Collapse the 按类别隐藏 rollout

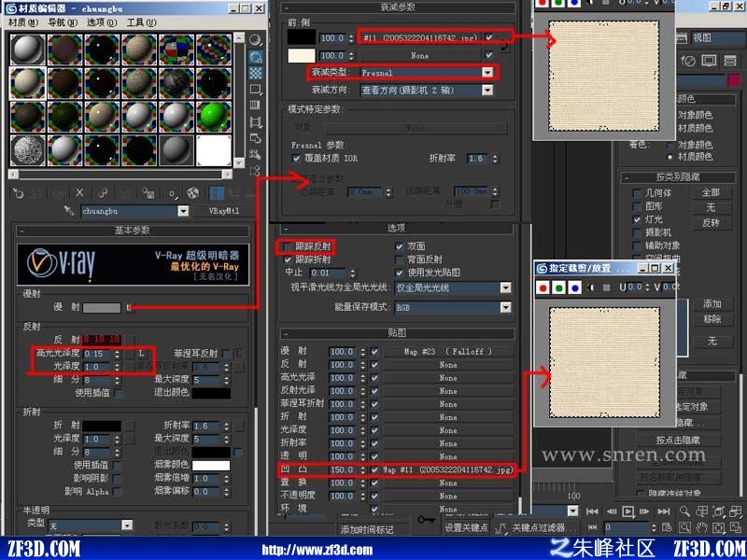click(678, 177)
